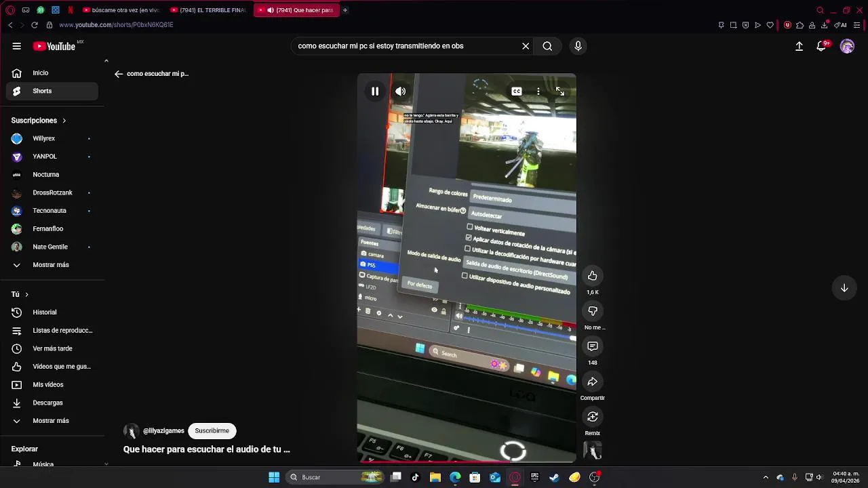The height and width of the screenshot is (488, 868).
Task: Open the DrossRotzank channel
Action: click(52, 192)
